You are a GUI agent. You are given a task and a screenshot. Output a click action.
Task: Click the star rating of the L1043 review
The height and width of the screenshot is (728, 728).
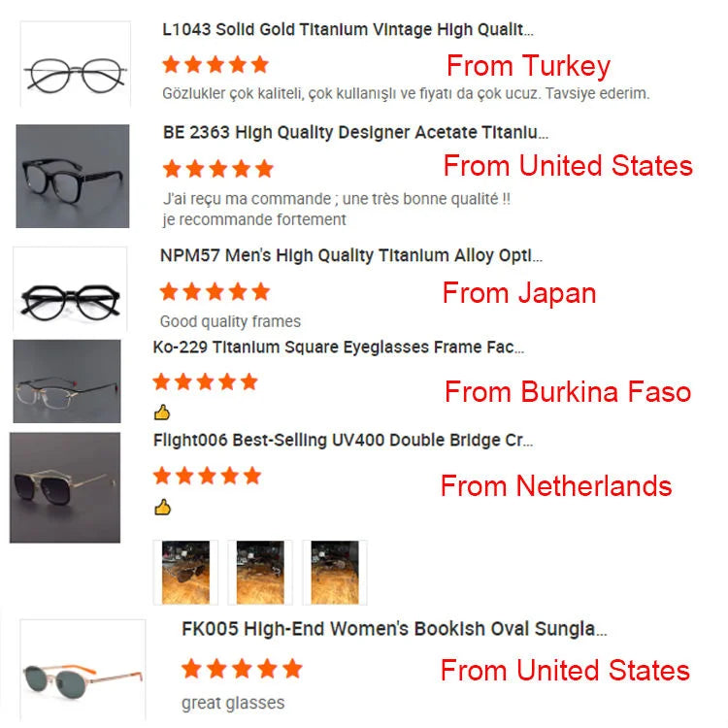[215, 64]
